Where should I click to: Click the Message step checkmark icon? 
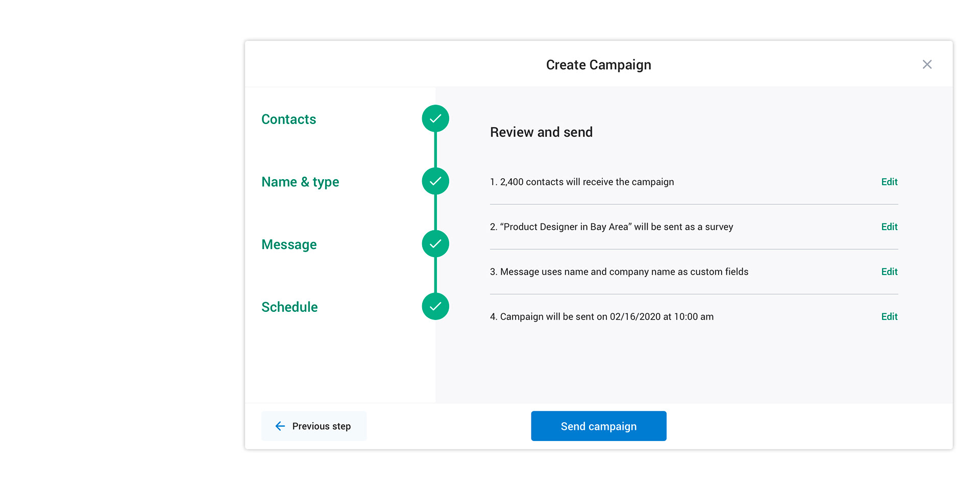(x=435, y=244)
